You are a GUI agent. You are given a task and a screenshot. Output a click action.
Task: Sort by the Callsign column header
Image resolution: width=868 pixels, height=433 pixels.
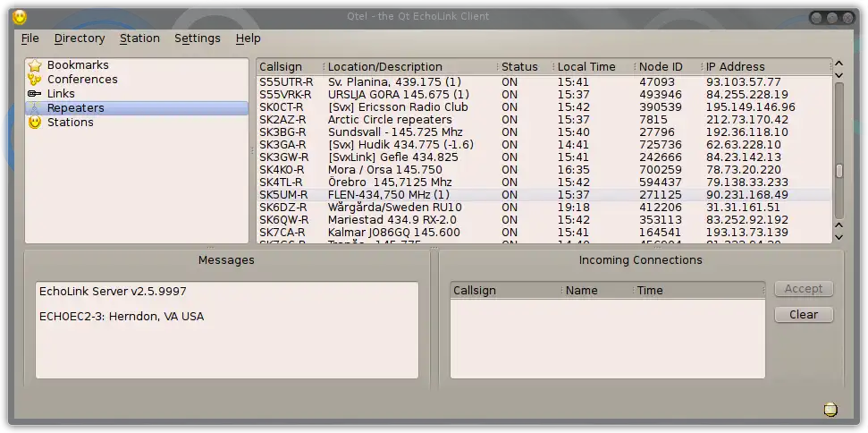(x=291, y=67)
